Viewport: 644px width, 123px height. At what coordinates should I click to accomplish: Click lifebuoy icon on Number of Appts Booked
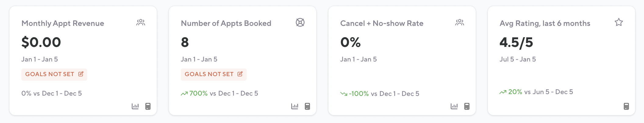(x=300, y=23)
